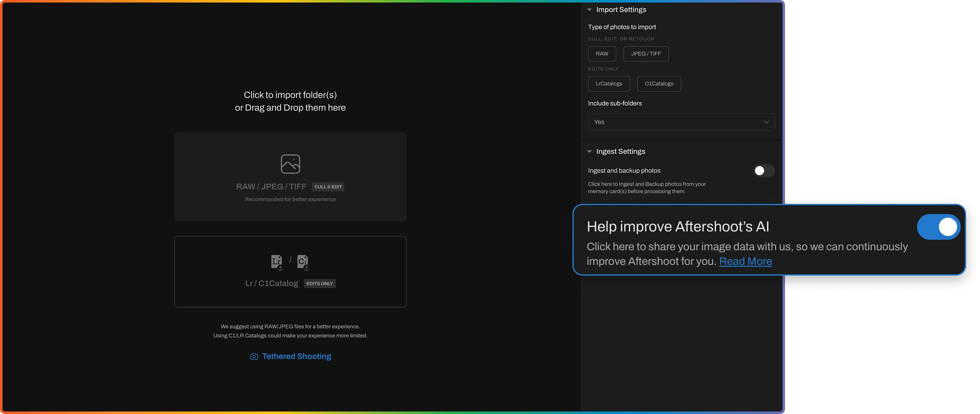Enable Ingest and backup photos toggle
The height and width of the screenshot is (414, 980).
[x=763, y=171]
